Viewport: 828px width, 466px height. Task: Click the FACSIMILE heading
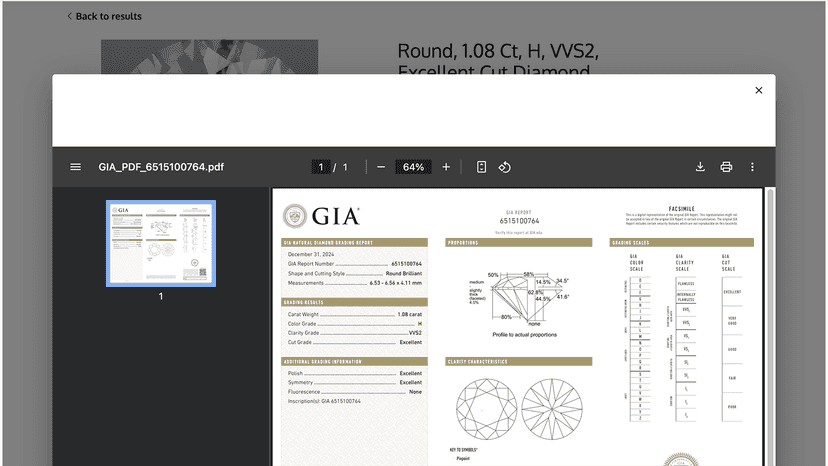pyautogui.click(x=681, y=209)
